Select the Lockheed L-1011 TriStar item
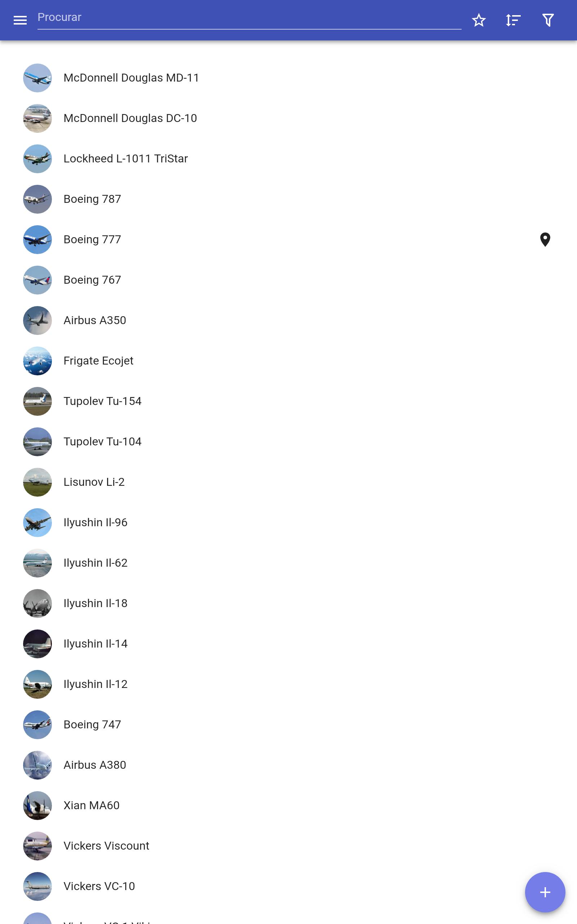Screen dimensions: 577x924 click(x=288, y=159)
